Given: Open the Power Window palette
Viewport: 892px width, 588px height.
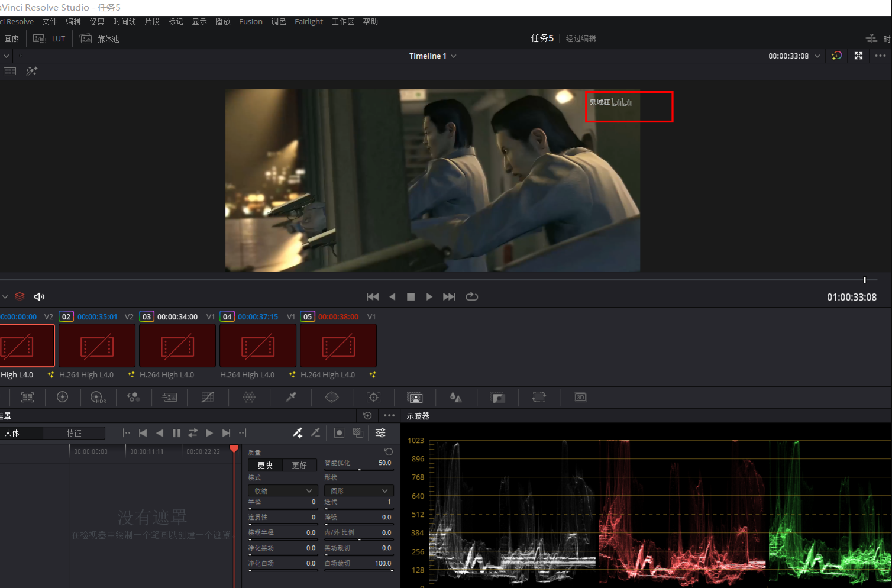Looking at the screenshot, I should (332, 398).
